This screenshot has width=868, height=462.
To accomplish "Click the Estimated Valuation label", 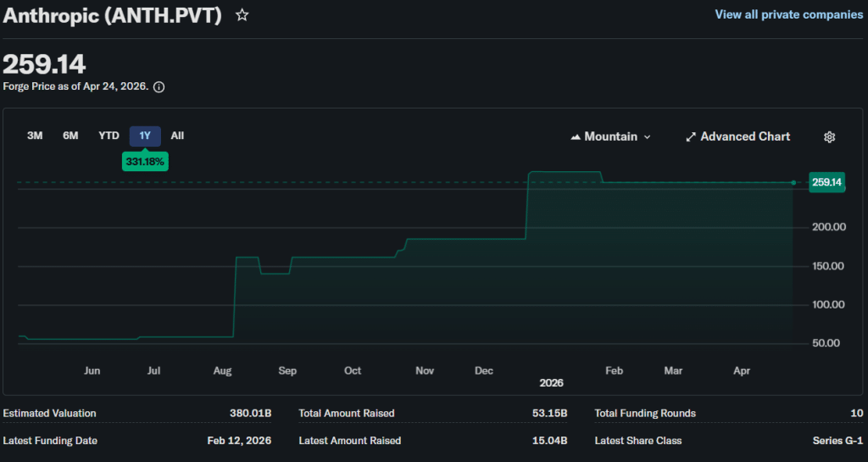I will [x=49, y=414].
